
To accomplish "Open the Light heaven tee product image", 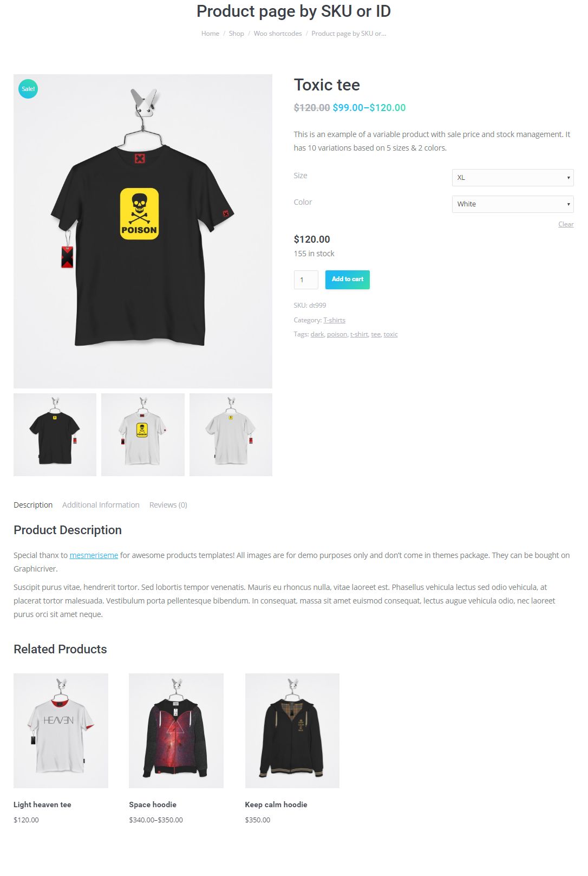I will (61, 731).
